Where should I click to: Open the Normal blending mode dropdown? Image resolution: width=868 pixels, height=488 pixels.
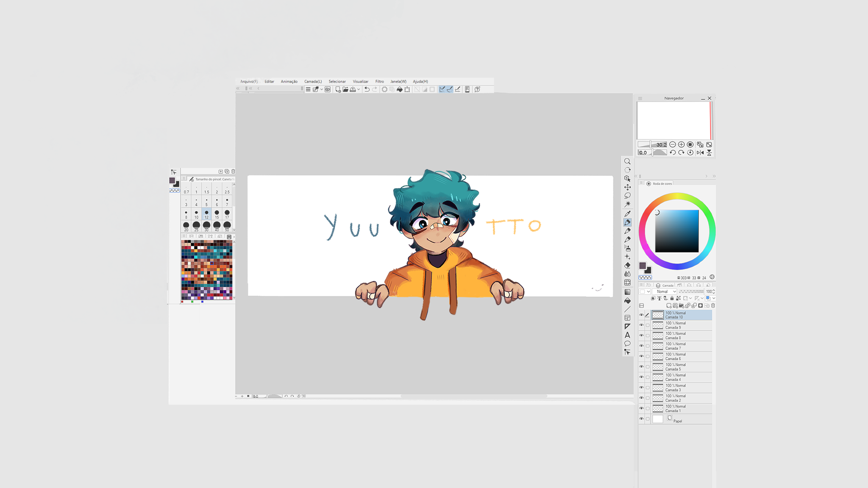click(x=665, y=291)
